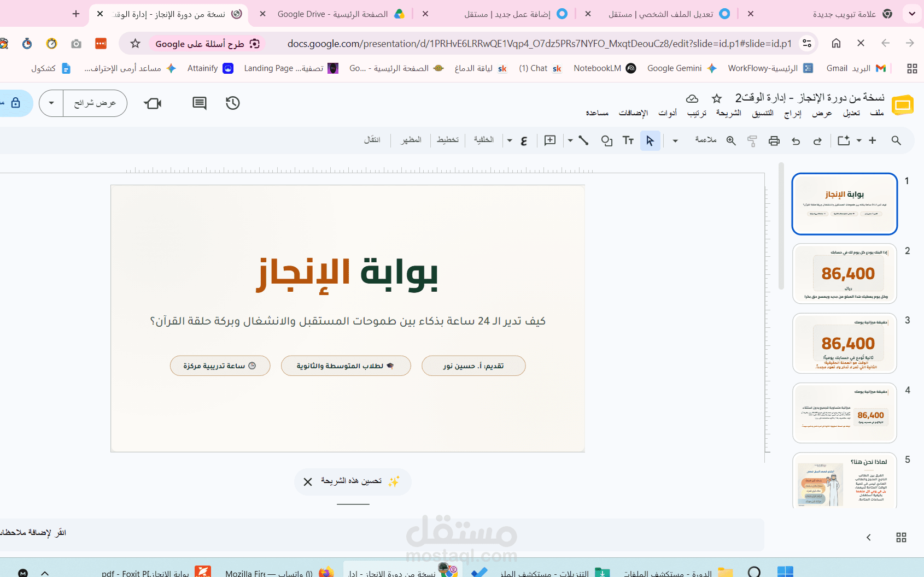
Task: Click the browser home icon
Action: [836, 43]
